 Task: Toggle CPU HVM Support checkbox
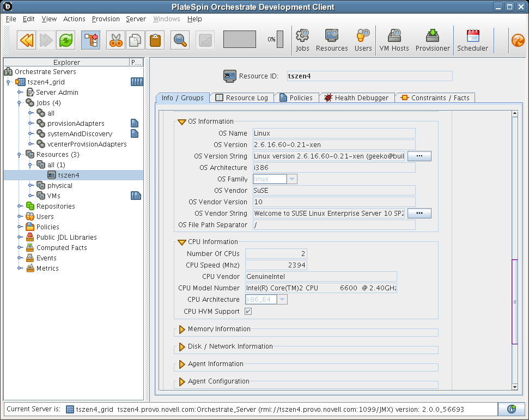point(248,312)
